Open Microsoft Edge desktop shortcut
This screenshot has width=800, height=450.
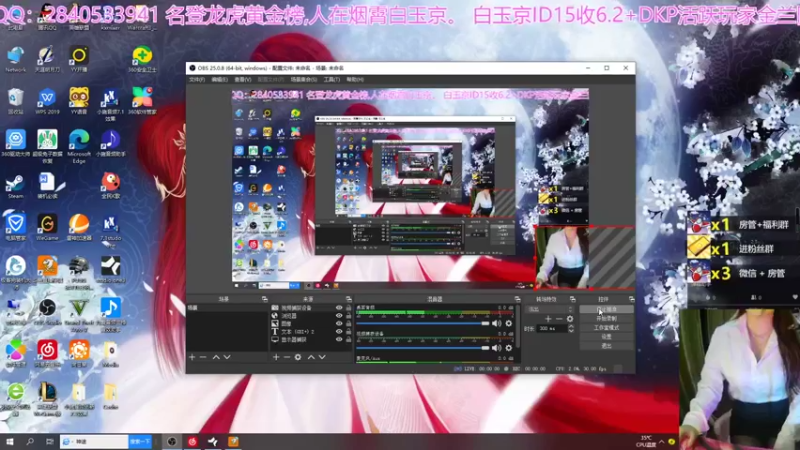(x=79, y=146)
